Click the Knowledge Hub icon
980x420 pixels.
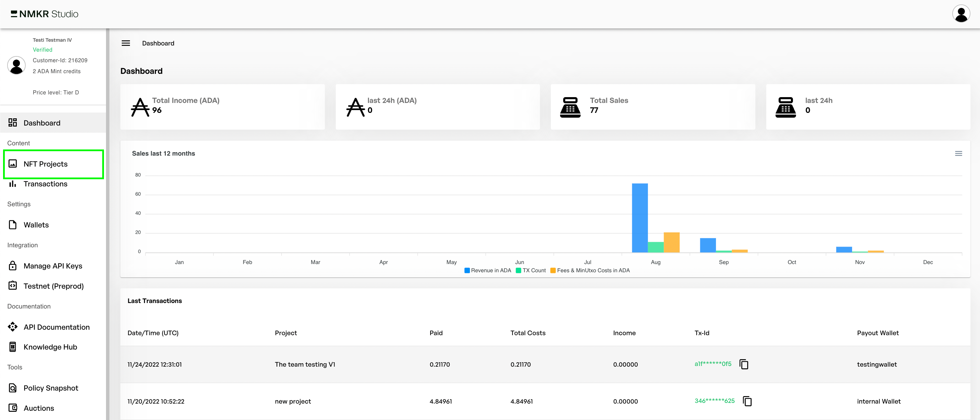13,346
